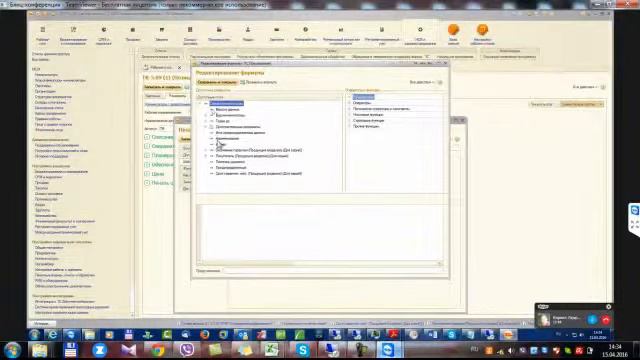Switch to Рабочий стол tab

161,67
